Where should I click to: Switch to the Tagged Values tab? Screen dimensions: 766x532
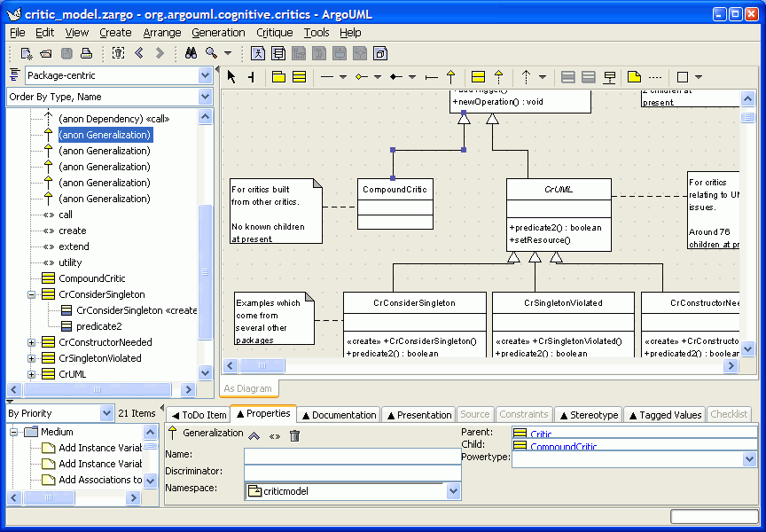pyautogui.click(x=665, y=415)
